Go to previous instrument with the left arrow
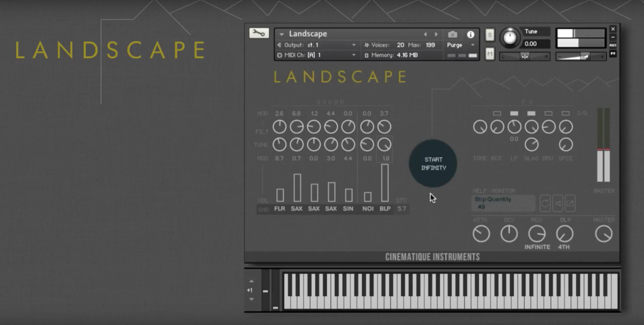This screenshot has width=644, height=325. click(425, 35)
